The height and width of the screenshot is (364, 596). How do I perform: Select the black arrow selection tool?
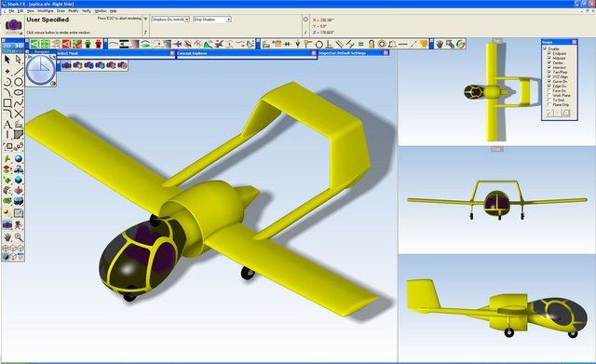[7, 60]
